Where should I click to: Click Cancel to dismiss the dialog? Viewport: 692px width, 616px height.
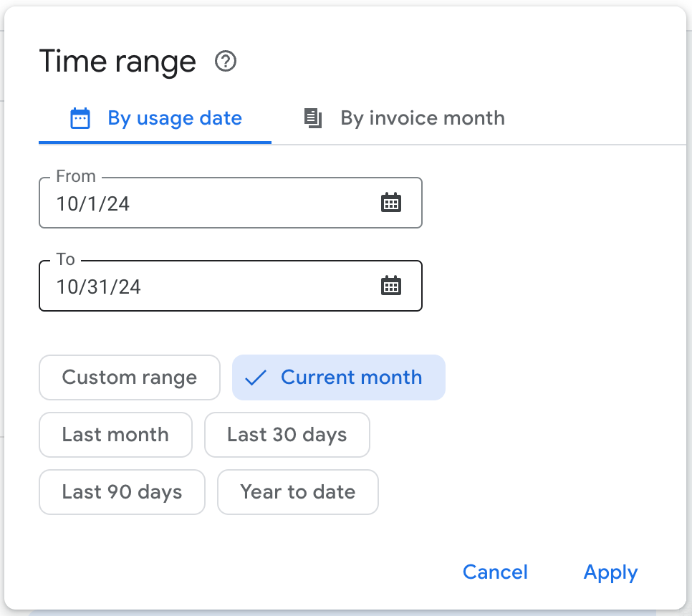point(495,572)
